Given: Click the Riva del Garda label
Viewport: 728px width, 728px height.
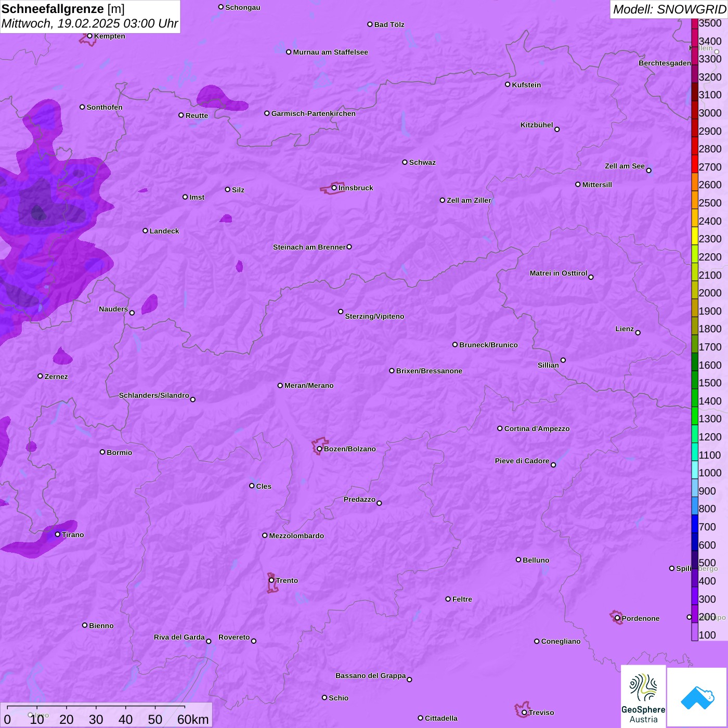Looking at the screenshot, I should (179, 637).
